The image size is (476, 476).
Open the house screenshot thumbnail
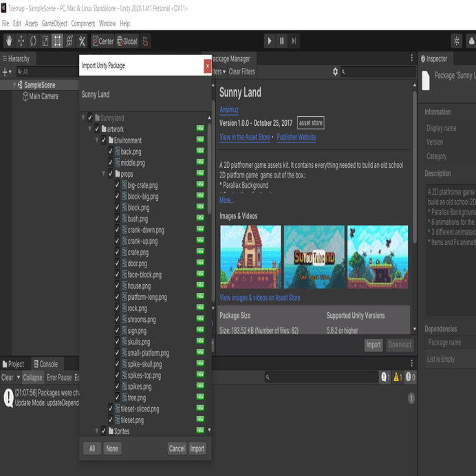pos(250,257)
